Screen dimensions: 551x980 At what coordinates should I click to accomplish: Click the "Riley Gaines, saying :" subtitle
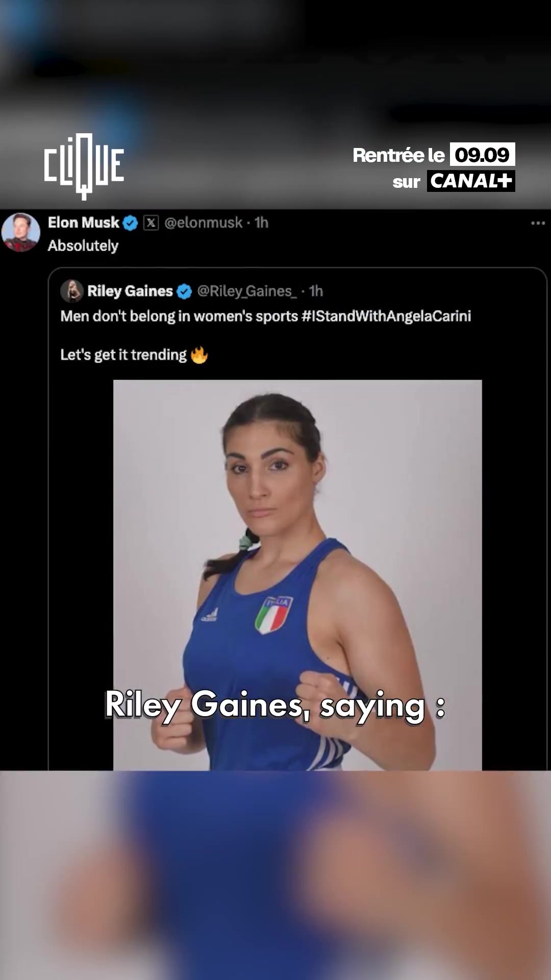(x=275, y=705)
